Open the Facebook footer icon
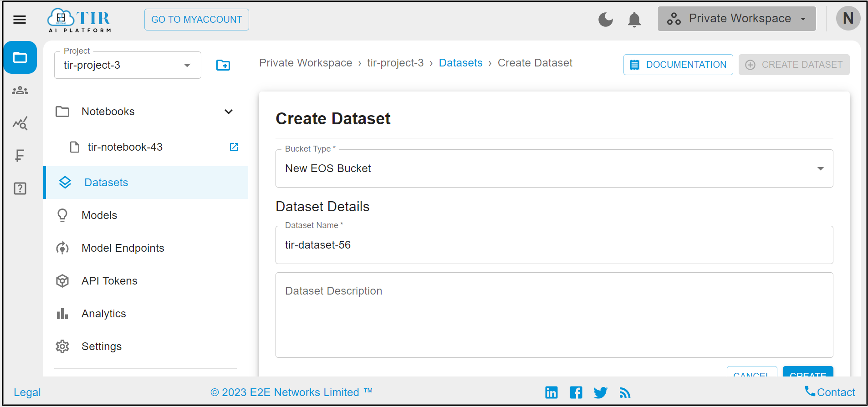 pyautogui.click(x=576, y=392)
